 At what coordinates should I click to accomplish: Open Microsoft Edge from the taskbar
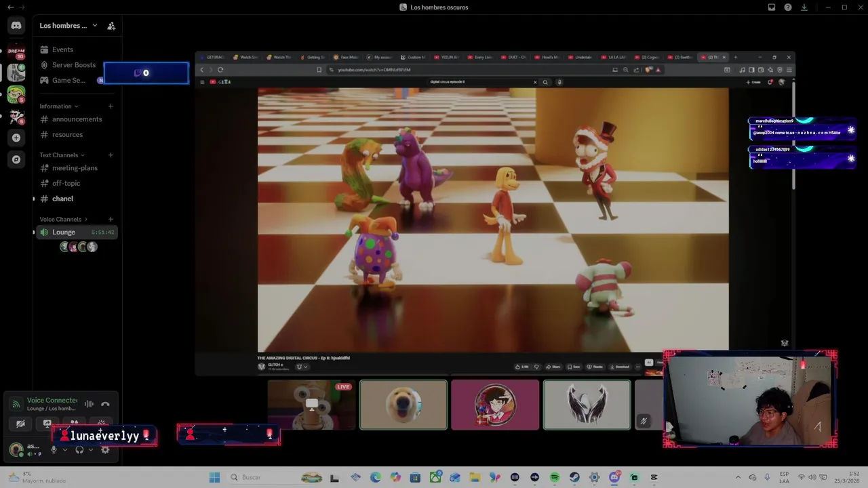coord(375,477)
